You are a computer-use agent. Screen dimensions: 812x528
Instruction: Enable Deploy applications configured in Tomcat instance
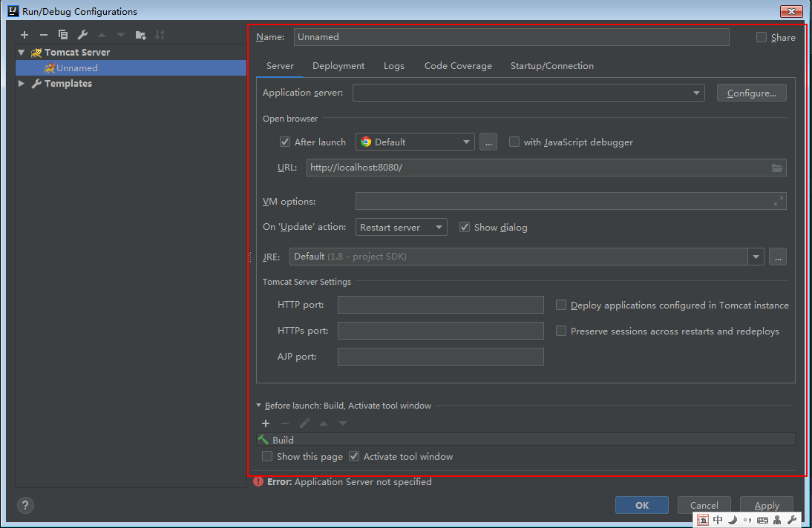(561, 305)
